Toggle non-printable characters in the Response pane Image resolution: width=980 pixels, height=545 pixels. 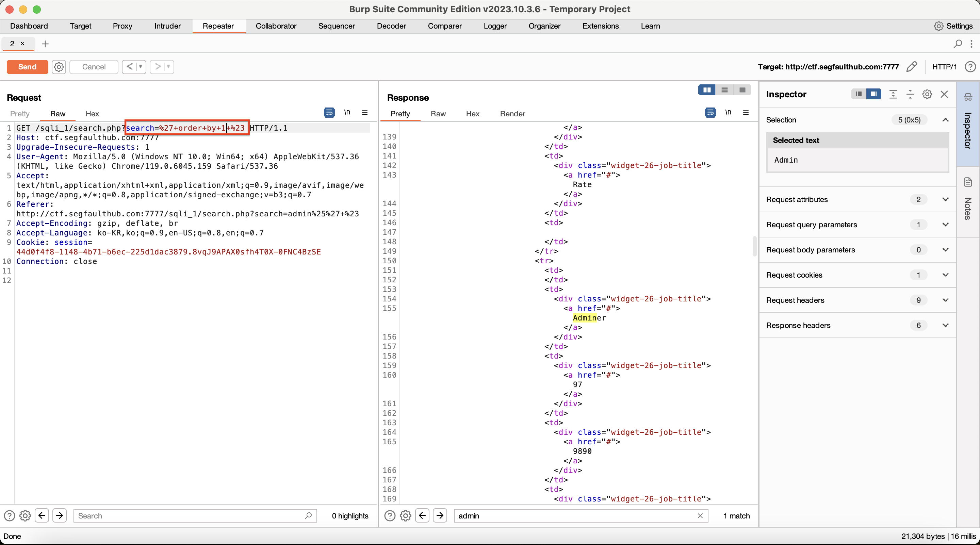coord(728,113)
